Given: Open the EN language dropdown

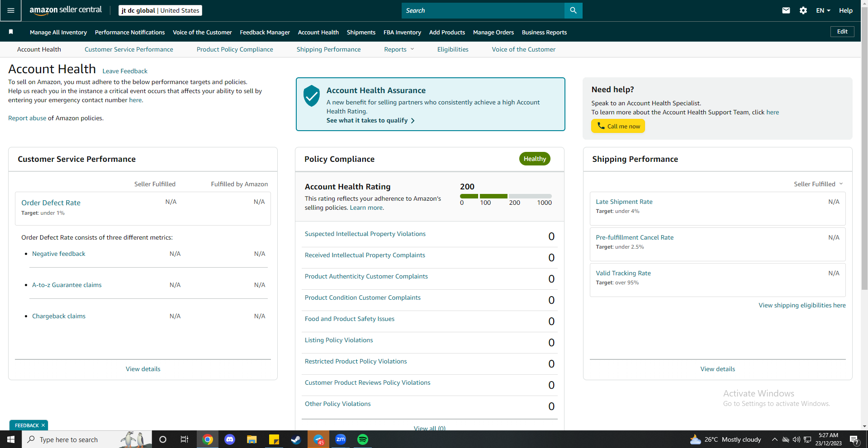Looking at the screenshot, I should point(823,10).
